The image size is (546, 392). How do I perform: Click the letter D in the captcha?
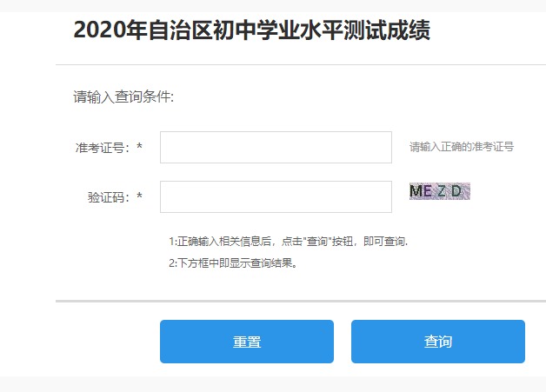coord(456,192)
